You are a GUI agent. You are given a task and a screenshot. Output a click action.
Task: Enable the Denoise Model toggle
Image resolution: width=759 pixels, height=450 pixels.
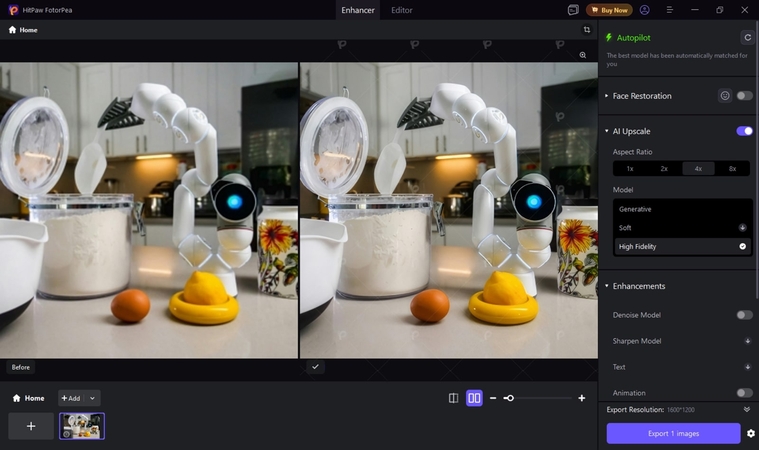[x=744, y=315]
